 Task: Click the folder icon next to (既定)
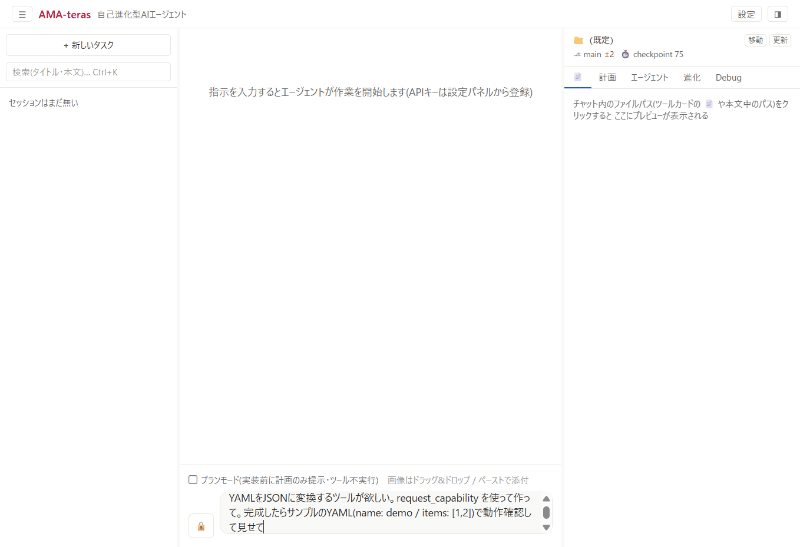click(579, 40)
